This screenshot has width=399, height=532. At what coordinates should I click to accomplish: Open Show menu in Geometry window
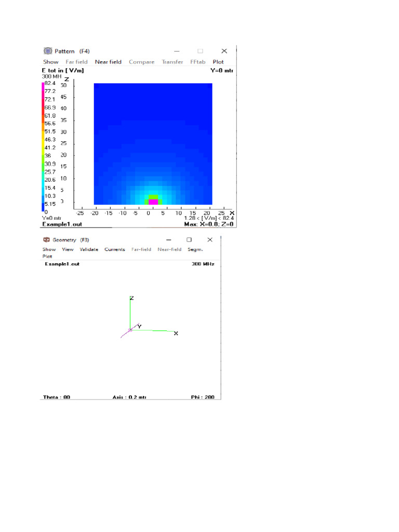49,249
